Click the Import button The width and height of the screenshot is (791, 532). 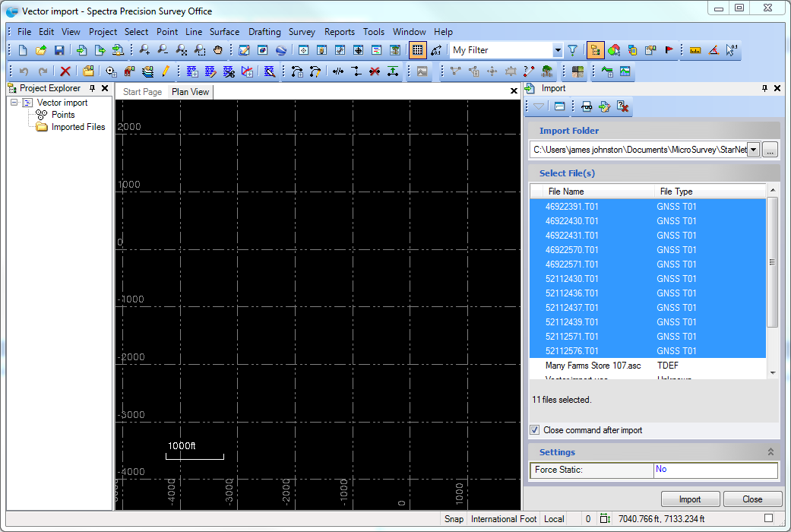[689, 499]
